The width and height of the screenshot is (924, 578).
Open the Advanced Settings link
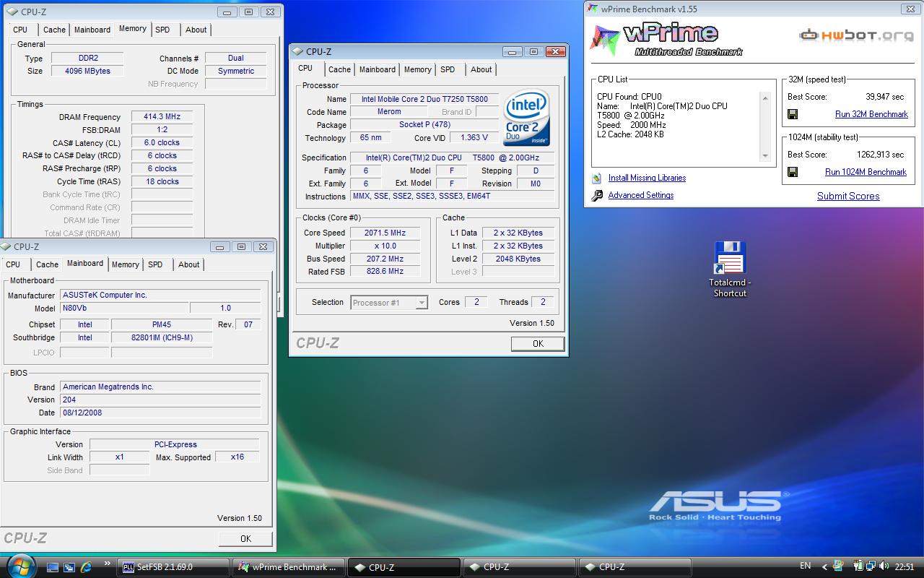click(641, 195)
